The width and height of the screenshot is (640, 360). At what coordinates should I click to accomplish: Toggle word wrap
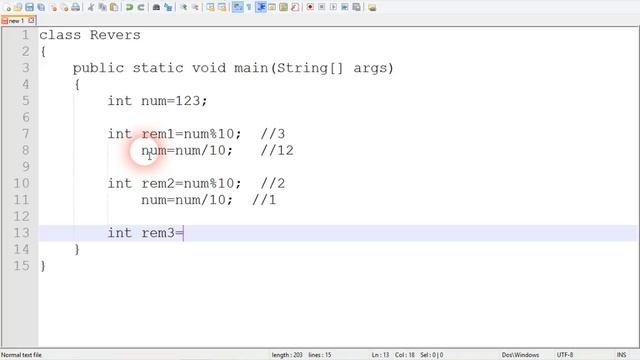pyautogui.click(x=237, y=7)
